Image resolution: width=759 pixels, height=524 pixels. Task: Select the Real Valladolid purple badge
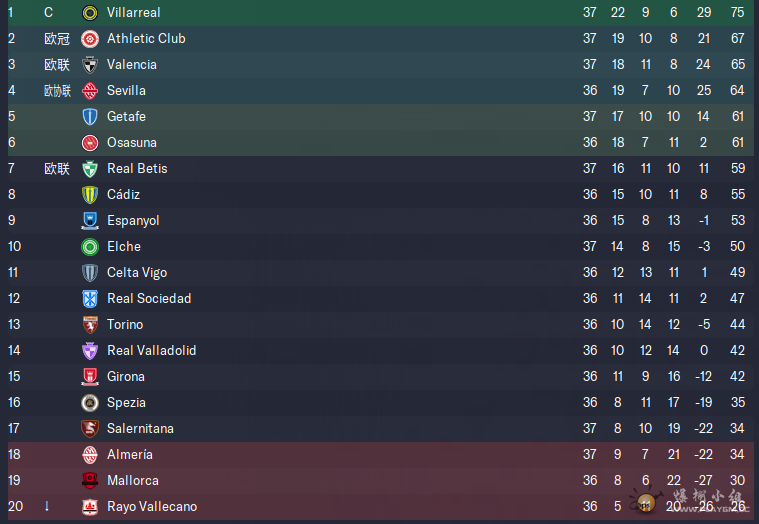point(90,351)
